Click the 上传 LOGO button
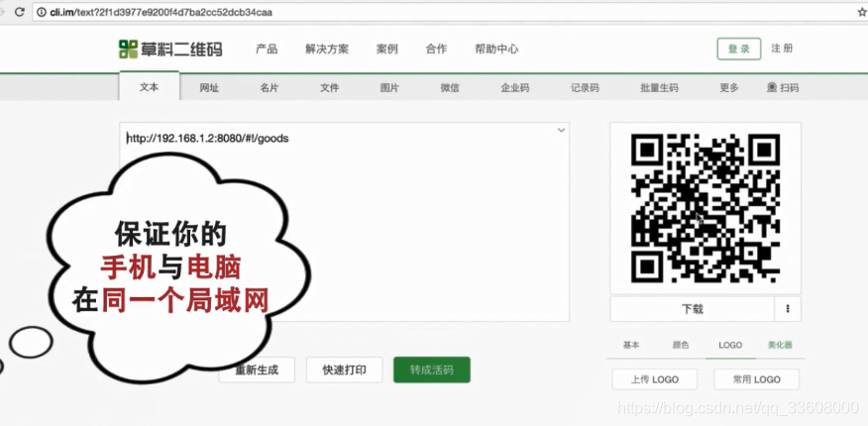Image resolution: width=868 pixels, height=426 pixels. point(655,379)
